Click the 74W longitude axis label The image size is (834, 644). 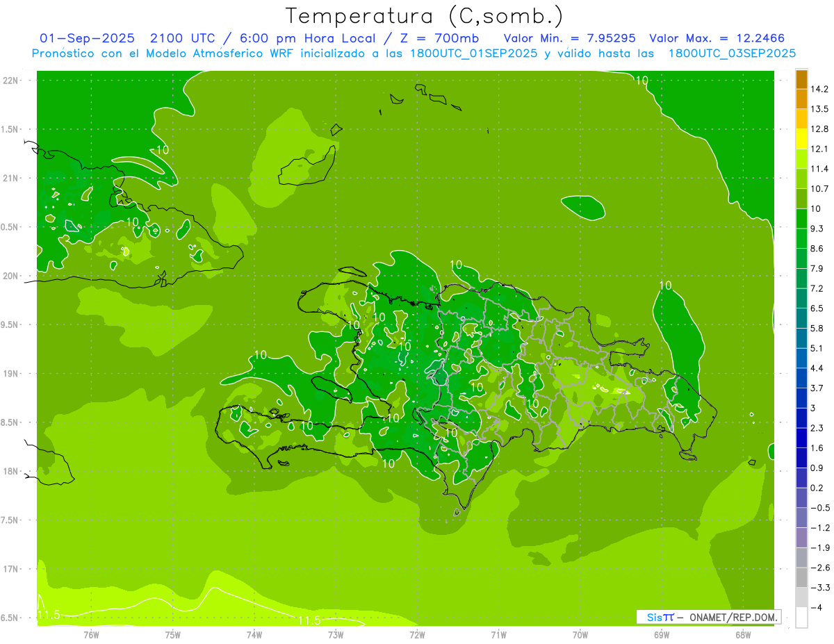(254, 634)
